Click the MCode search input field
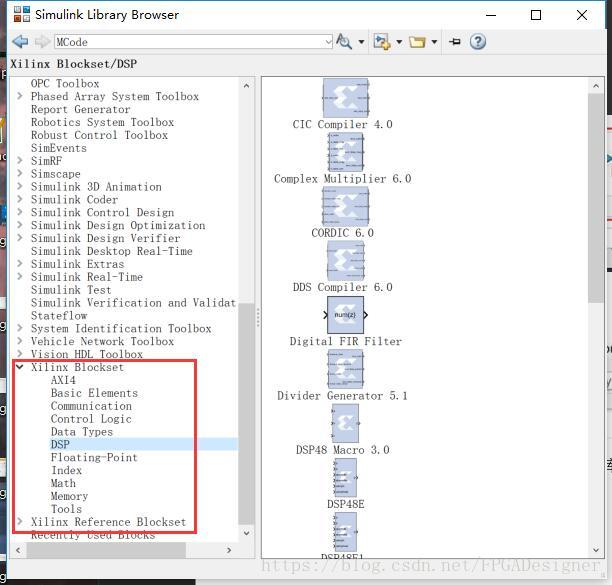Viewport: 612px width, 585px height. [189, 42]
